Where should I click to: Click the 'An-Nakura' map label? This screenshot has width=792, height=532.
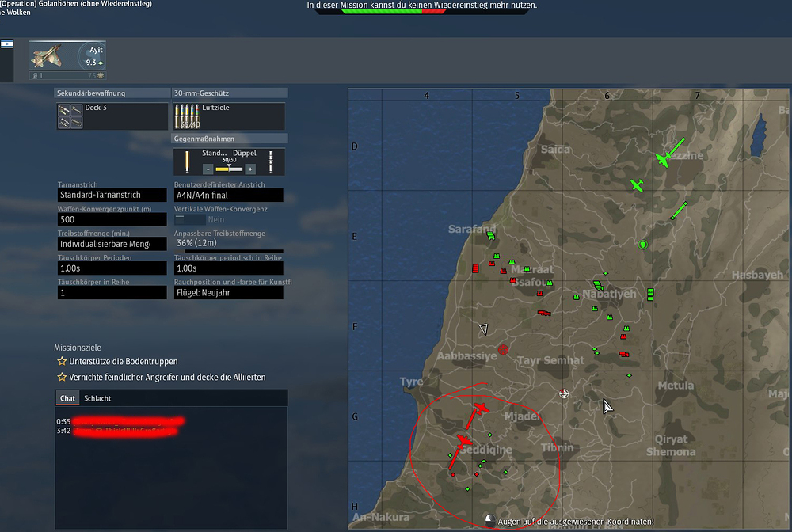[381, 517]
